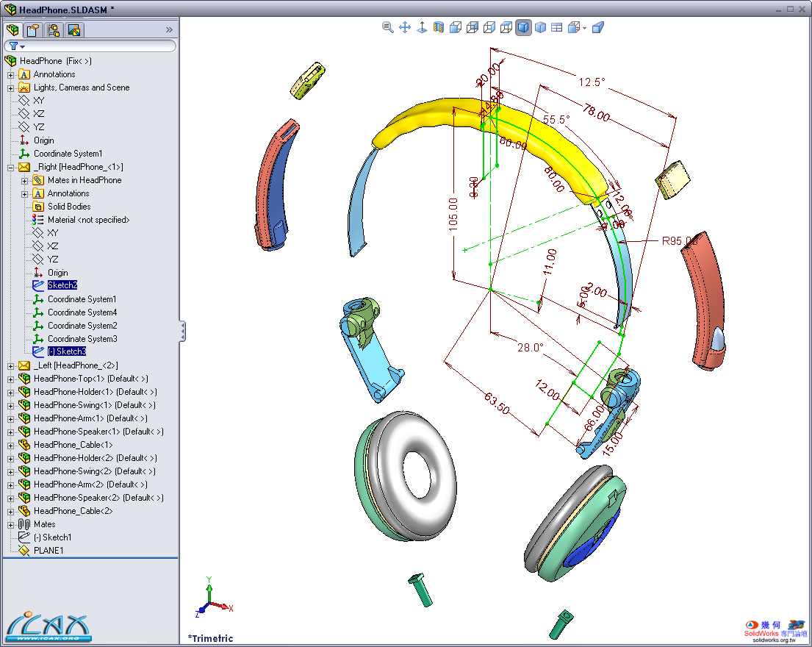Toggle Shaded With Edges display mode

(523, 28)
